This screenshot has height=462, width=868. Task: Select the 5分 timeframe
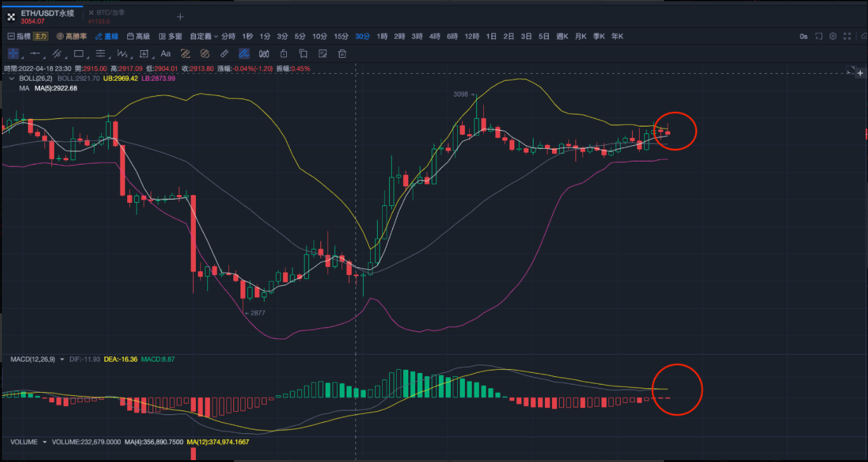[x=300, y=36]
